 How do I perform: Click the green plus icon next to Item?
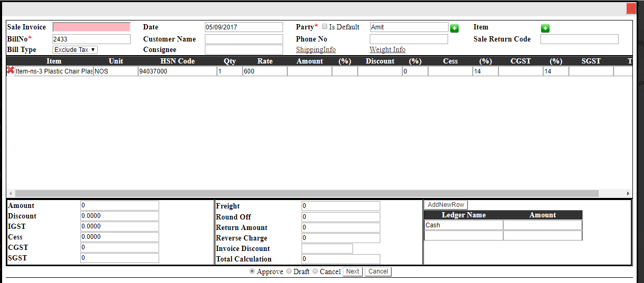tap(545, 28)
